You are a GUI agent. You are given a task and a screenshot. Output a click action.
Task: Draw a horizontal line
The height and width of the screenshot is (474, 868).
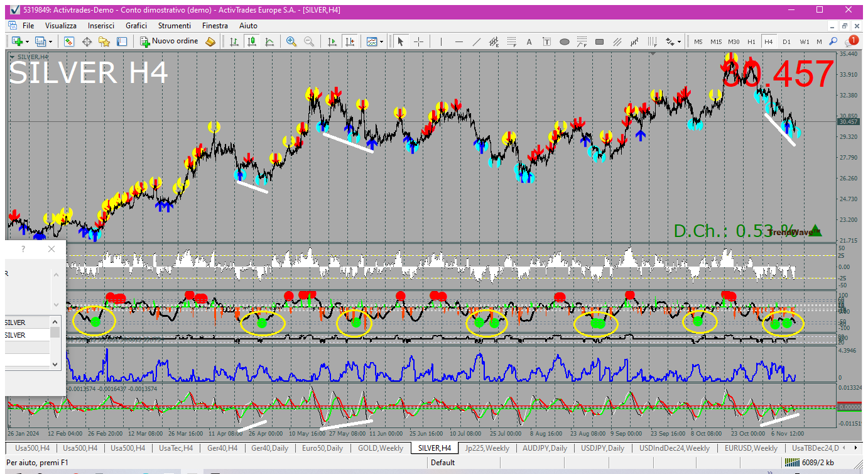click(x=459, y=41)
